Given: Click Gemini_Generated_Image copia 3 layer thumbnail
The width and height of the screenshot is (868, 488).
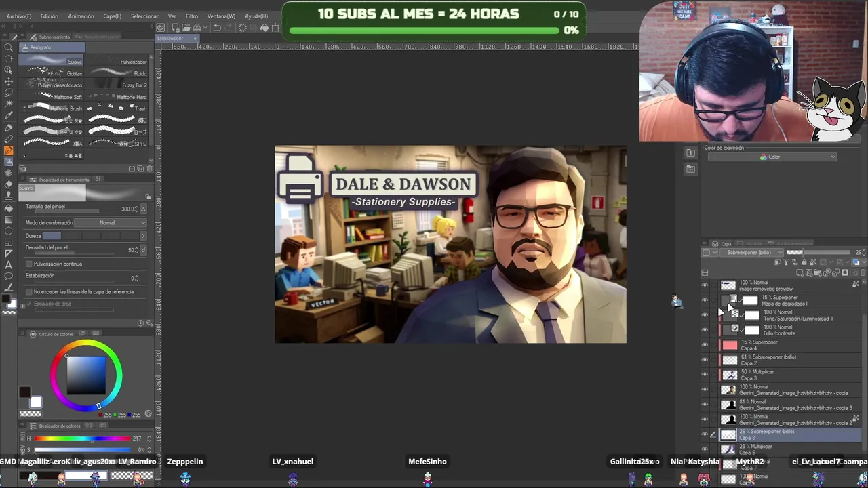Looking at the screenshot, I should point(728,405).
